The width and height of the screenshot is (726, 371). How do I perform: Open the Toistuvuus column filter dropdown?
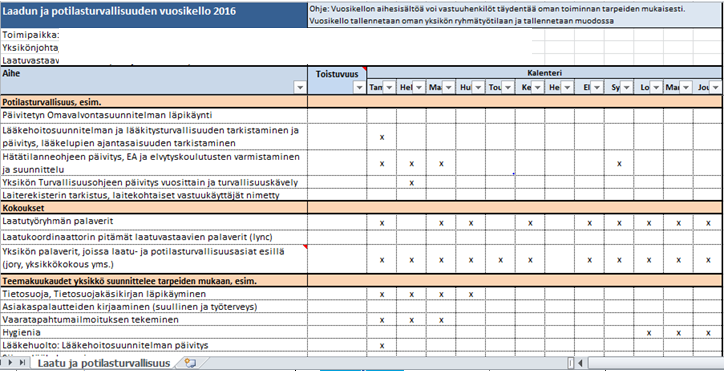click(x=359, y=87)
